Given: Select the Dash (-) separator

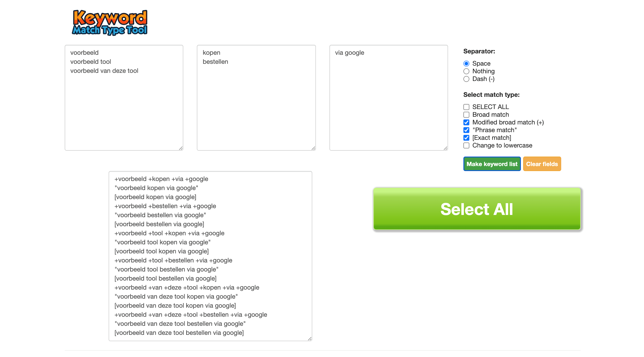Looking at the screenshot, I should [466, 79].
